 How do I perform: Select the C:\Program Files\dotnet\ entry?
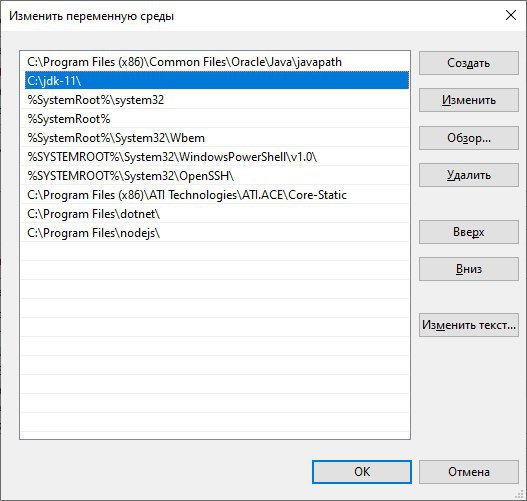[x=217, y=214]
